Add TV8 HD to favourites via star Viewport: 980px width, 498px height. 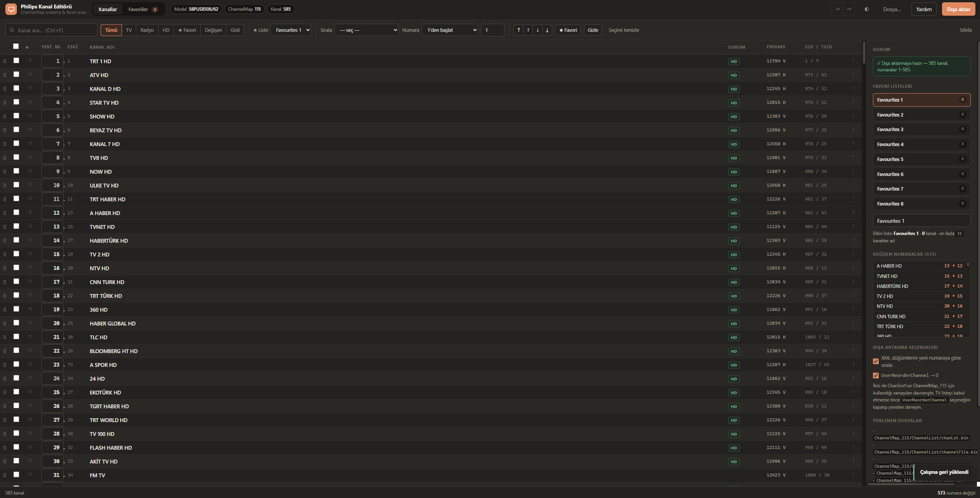(30, 157)
